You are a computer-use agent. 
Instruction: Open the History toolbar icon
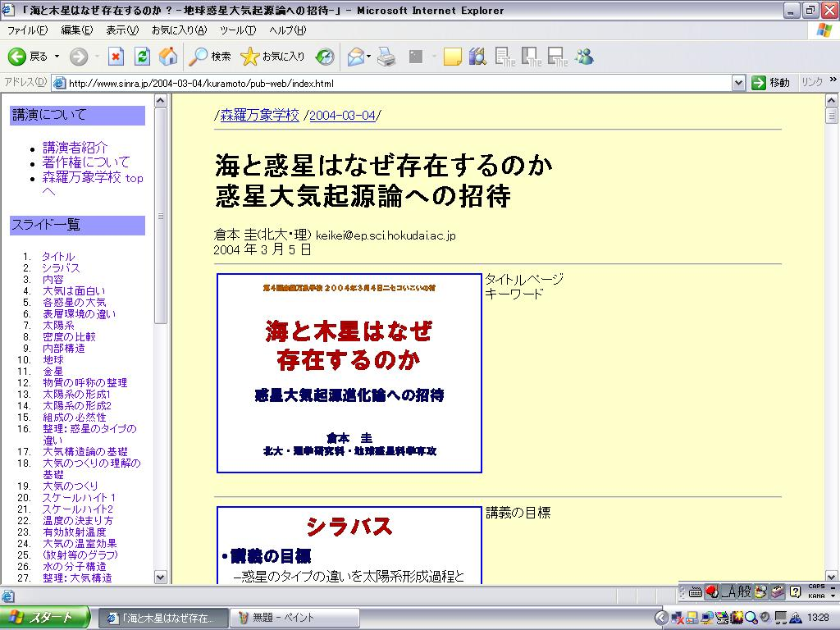click(325, 57)
